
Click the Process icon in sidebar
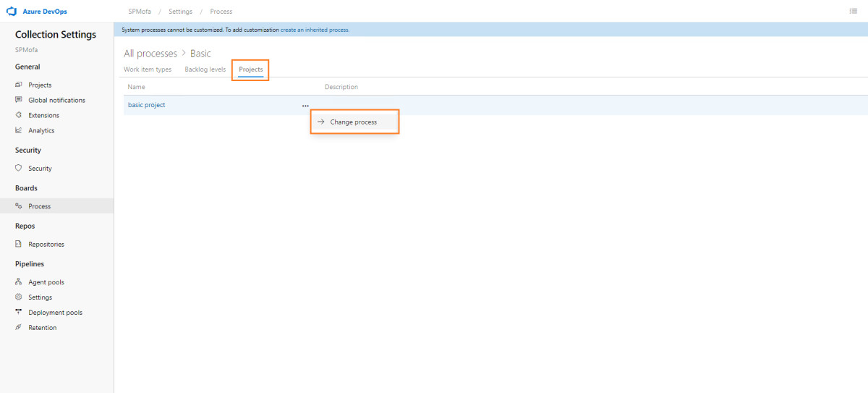click(x=19, y=206)
